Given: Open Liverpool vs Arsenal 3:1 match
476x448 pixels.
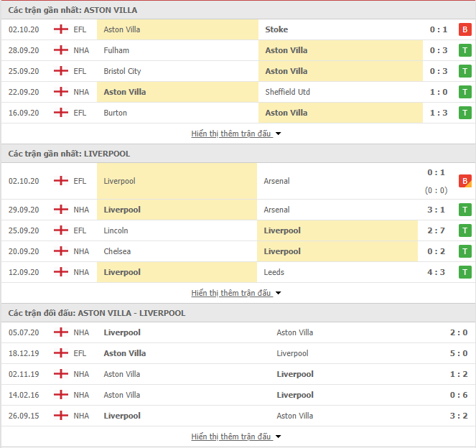Looking at the screenshot, I should (x=238, y=210).
